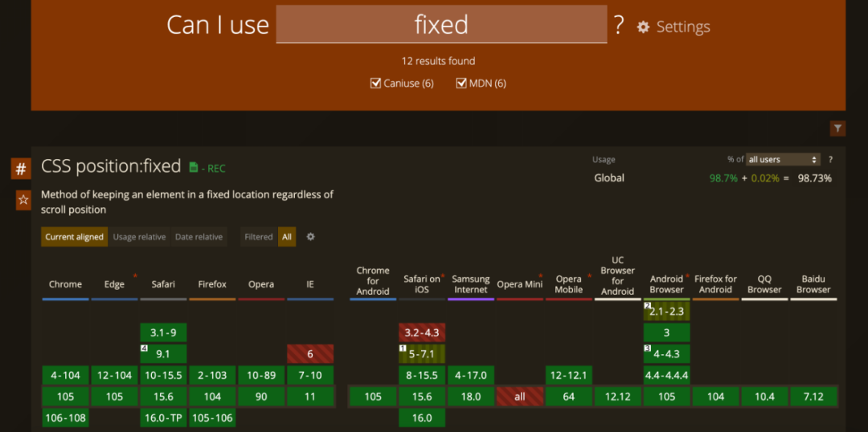Image resolution: width=868 pixels, height=432 pixels.
Task: Open the all users dropdown
Action: [x=783, y=159]
